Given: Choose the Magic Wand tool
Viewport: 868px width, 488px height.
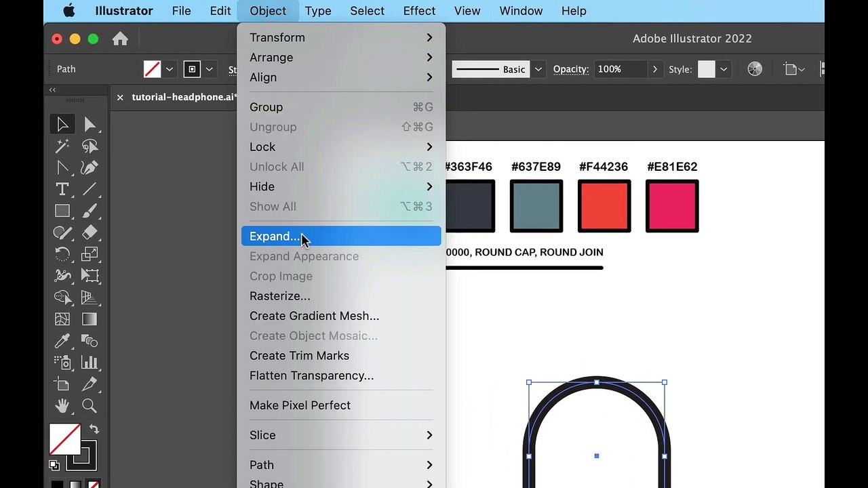Looking at the screenshot, I should click(62, 146).
